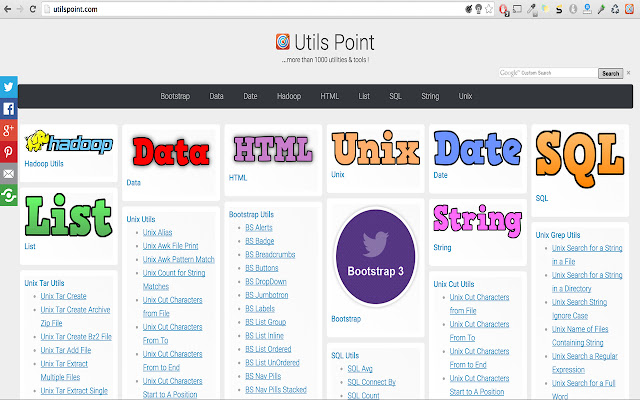The image size is (640, 400).
Task: Open the BS Breadcrumbs link
Action: pos(270,254)
